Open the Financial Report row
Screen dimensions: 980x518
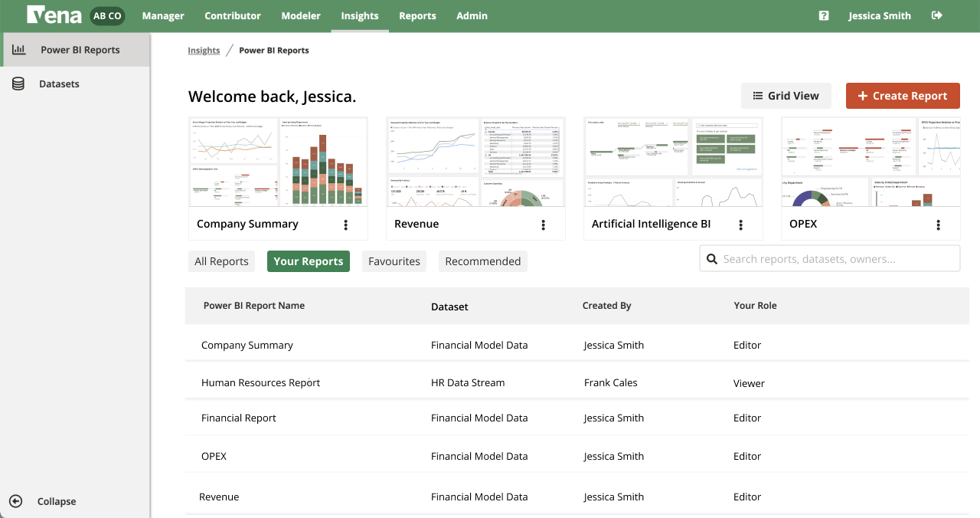pyautogui.click(x=577, y=418)
